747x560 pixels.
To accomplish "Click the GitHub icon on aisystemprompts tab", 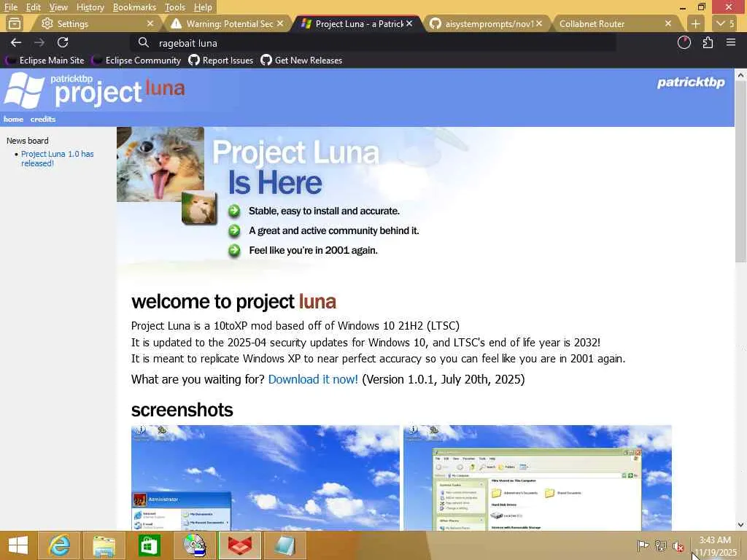I will [435, 23].
